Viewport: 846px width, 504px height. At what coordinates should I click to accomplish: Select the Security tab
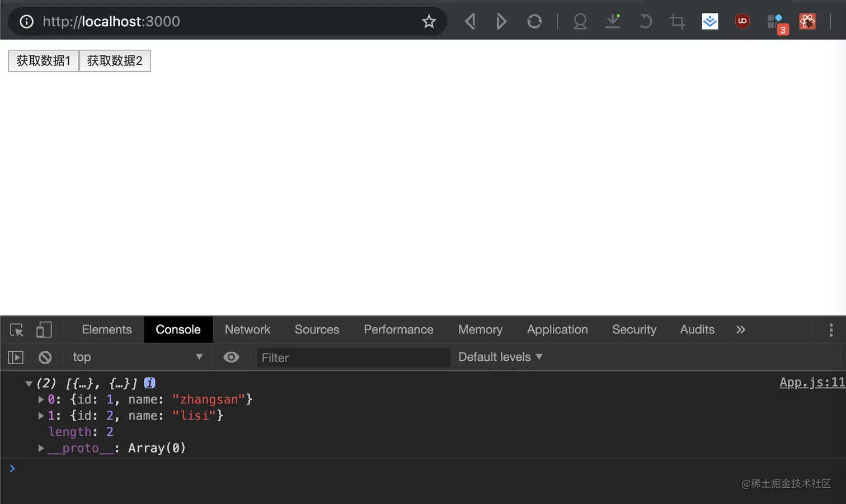(634, 330)
